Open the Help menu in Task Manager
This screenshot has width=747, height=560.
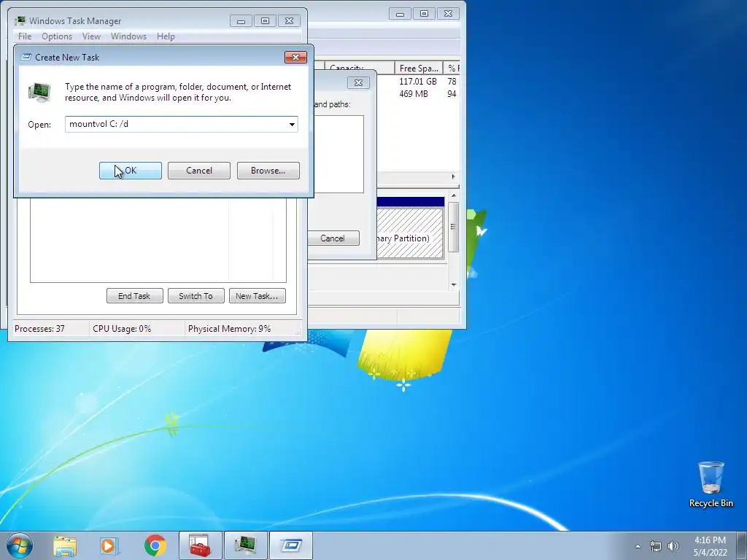point(166,36)
